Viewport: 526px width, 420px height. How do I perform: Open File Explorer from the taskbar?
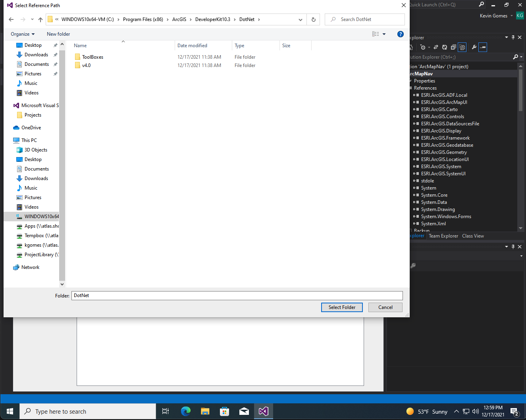coord(205,411)
